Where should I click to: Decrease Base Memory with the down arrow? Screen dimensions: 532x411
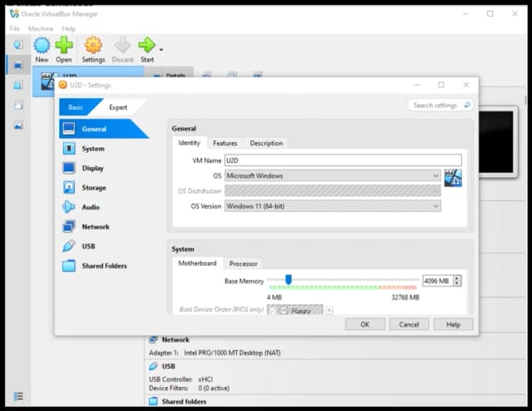pyautogui.click(x=457, y=284)
